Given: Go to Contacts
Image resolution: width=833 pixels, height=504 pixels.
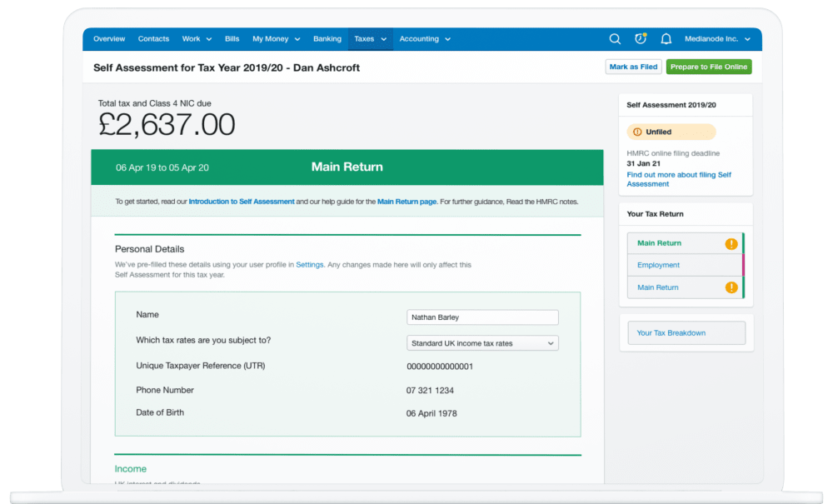Looking at the screenshot, I should 153,39.
